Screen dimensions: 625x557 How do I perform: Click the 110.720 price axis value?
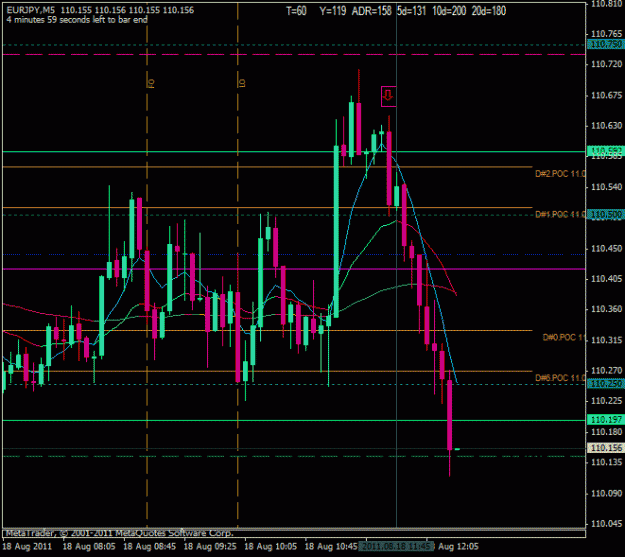[x=606, y=64]
